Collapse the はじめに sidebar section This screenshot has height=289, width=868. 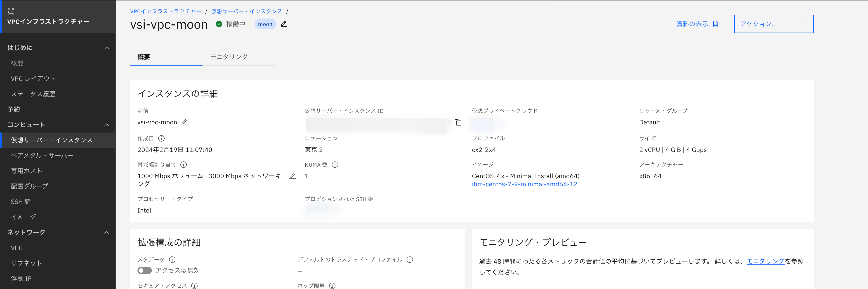pyautogui.click(x=107, y=47)
